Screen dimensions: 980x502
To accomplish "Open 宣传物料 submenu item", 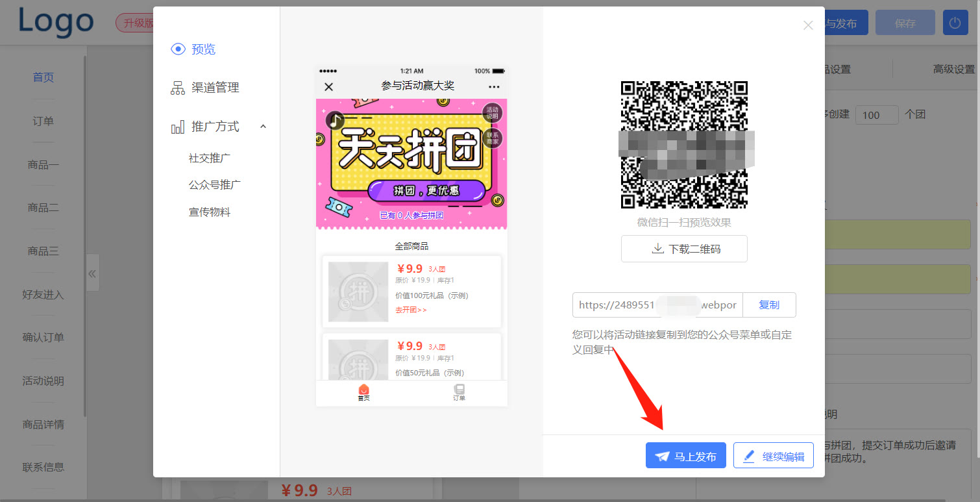I will (x=210, y=212).
